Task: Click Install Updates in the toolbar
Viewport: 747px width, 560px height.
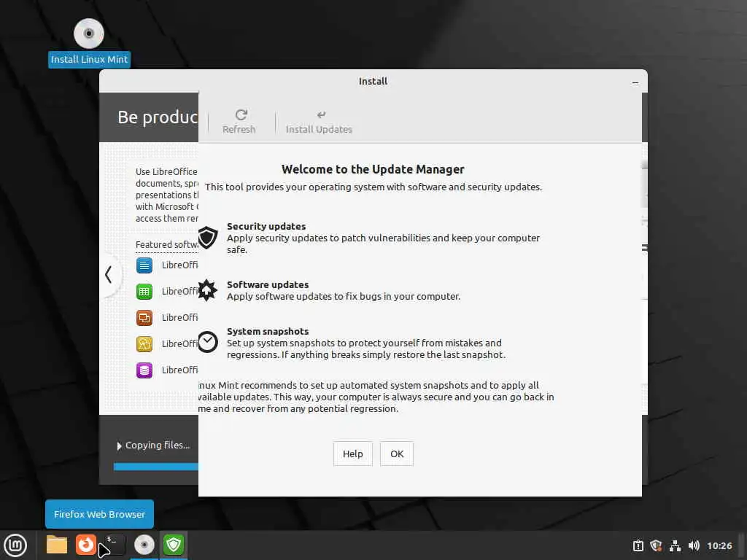Action: click(x=319, y=122)
